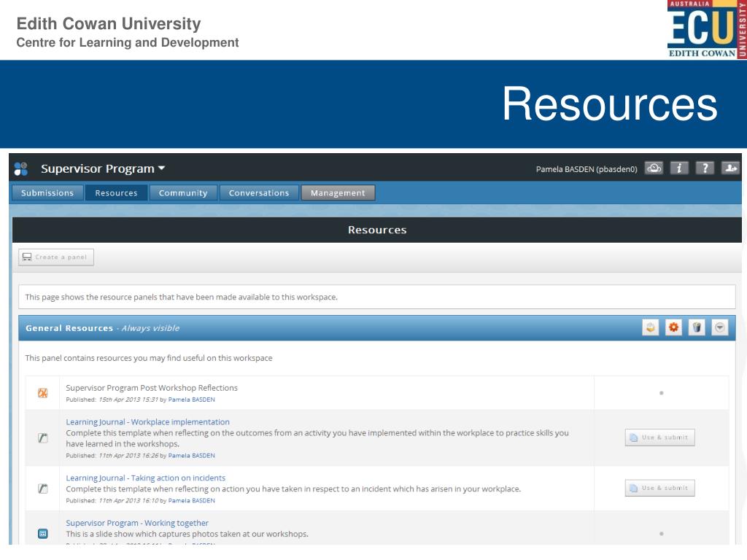Click Pamela BASDEN link published 11th Apr 16:10
This screenshot has height=560, width=747.
192,500
